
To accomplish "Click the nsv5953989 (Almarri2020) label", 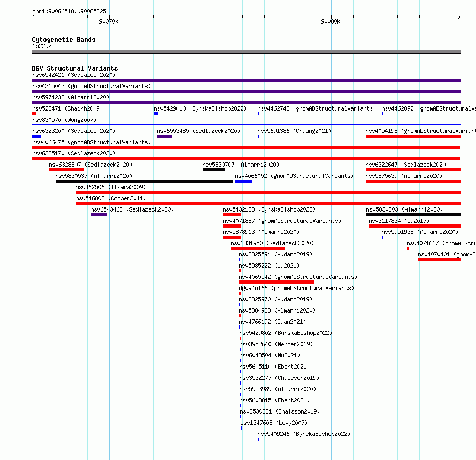I will click(278, 389).
